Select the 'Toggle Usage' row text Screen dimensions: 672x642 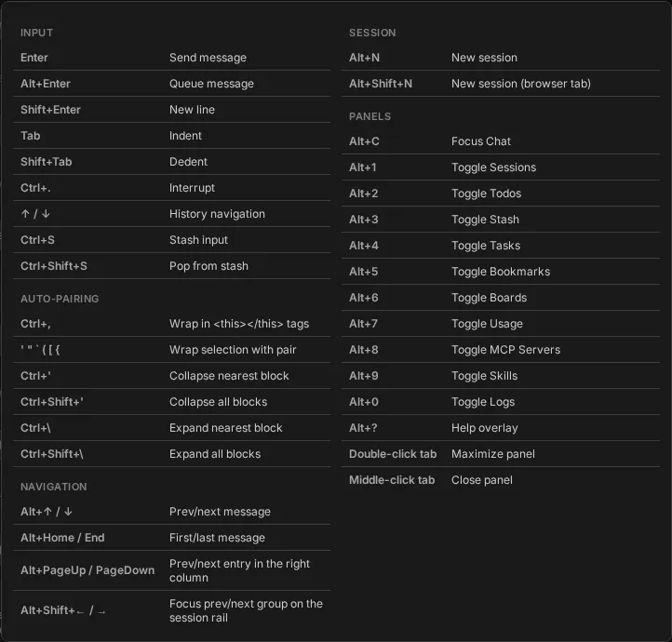[488, 324]
